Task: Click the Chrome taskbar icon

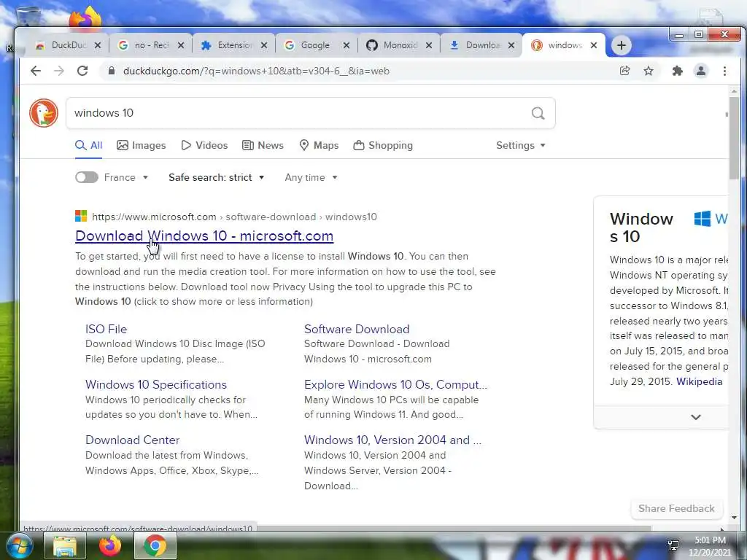Action: tap(155, 545)
